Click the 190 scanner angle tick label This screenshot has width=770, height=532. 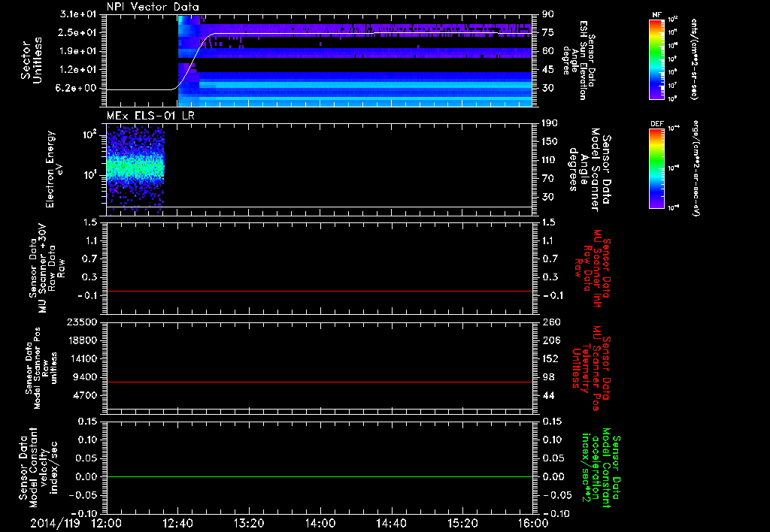coord(550,123)
